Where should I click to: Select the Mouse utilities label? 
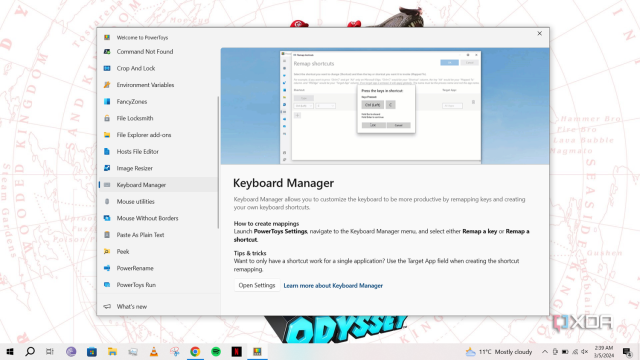click(x=136, y=202)
